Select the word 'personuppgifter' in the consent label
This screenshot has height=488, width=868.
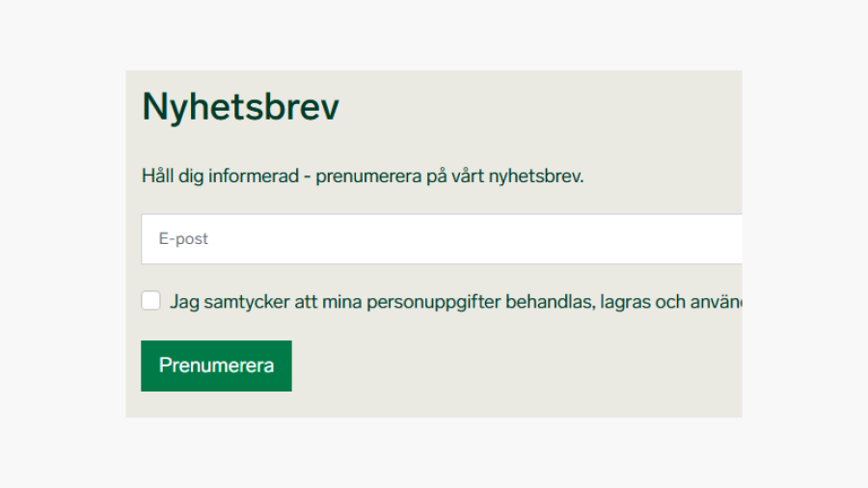tap(433, 302)
